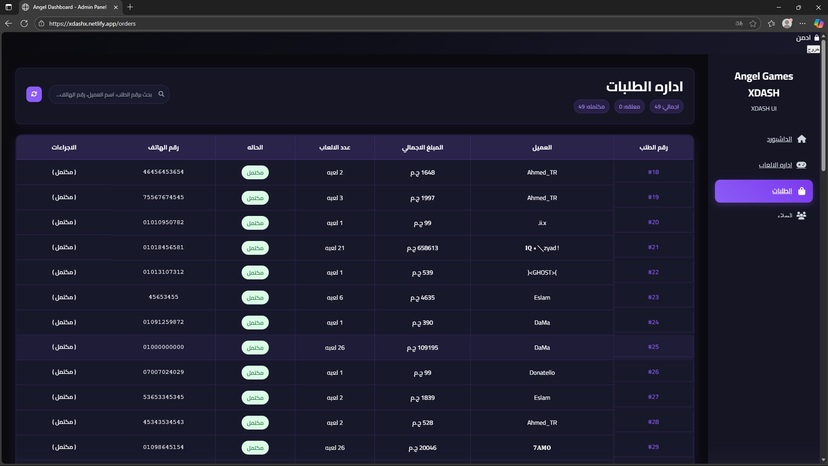The image size is (828, 466).
Task: Close the Angel Dashboard browser tab
Action: [x=117, y=7]
